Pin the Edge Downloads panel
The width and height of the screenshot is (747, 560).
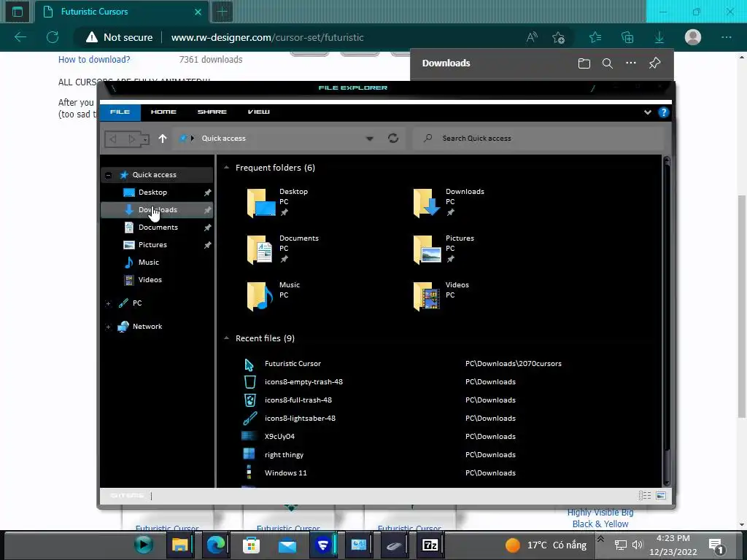[654, 63]
